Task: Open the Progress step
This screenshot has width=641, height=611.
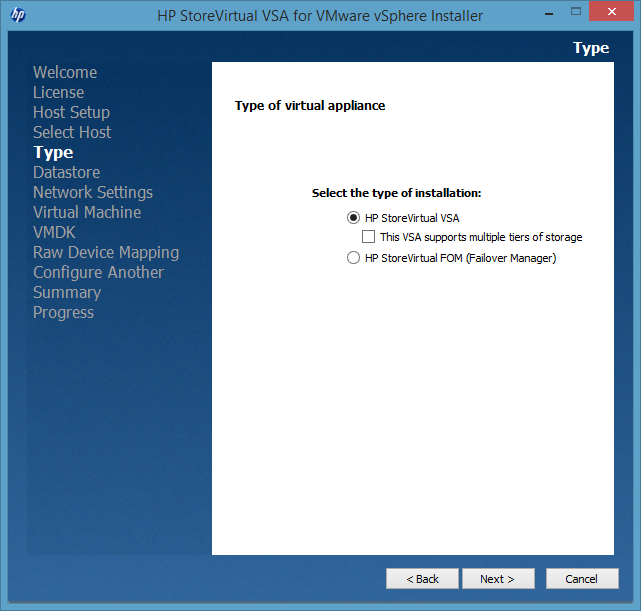Action: (x=63, y=313)
